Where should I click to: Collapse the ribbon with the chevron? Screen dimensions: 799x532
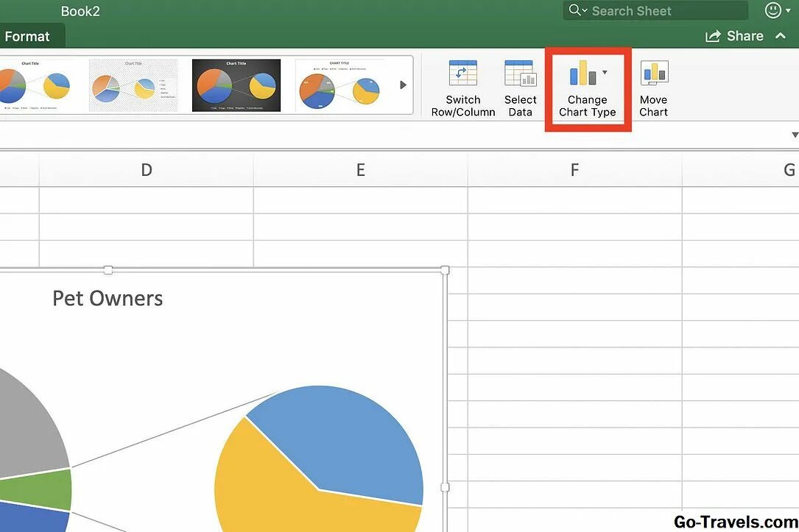(x=780, y=35)
